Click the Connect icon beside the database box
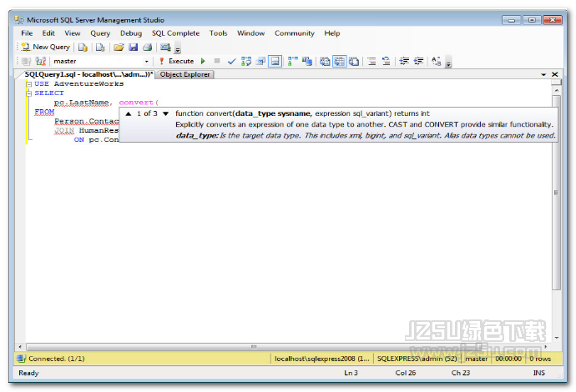This screenshot has height=392, width=576. click(x=26, y=61)
